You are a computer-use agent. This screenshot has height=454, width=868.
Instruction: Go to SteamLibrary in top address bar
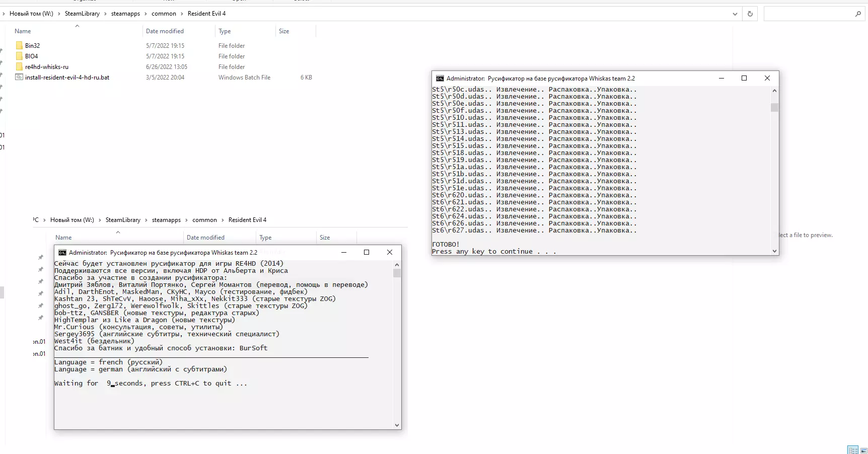pos(82,14)
